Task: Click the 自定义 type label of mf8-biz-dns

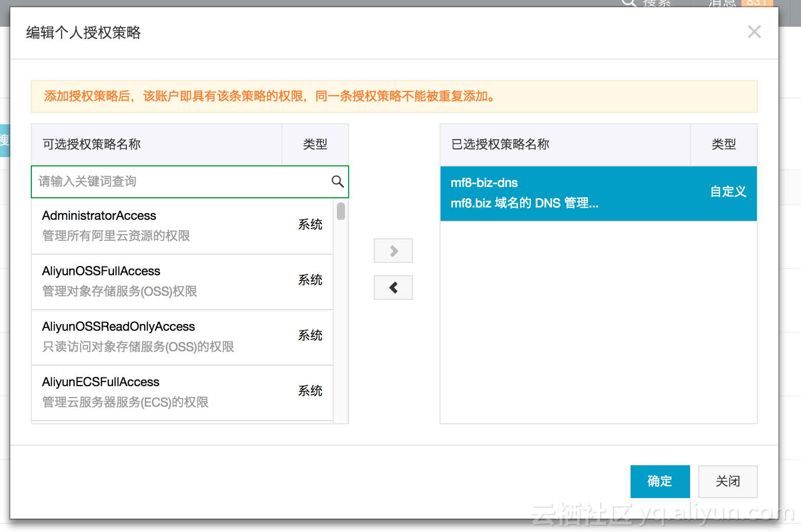Action: click(728, 192)
